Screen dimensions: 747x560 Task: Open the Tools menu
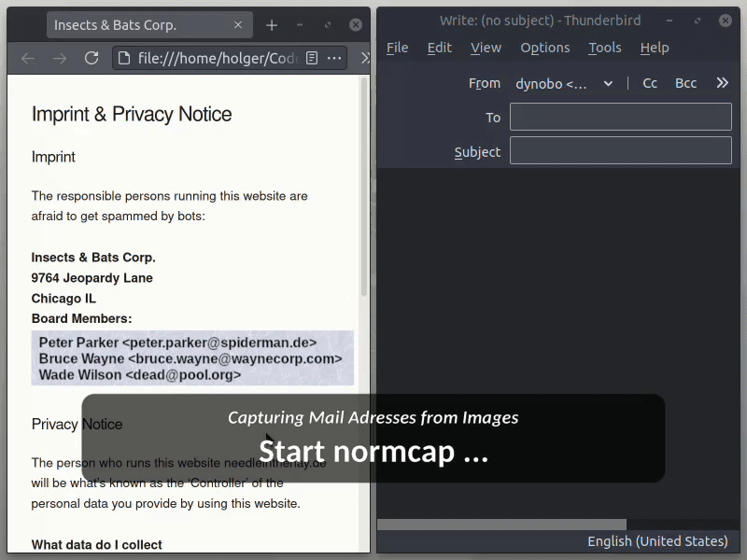tap(605, 48)
